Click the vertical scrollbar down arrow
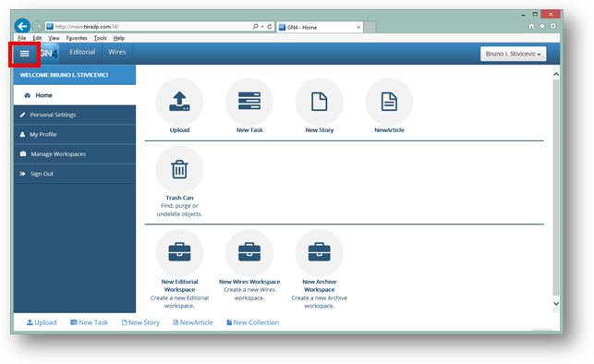The image size is (594, 364). pyautogui.click(x=556, y=304)
